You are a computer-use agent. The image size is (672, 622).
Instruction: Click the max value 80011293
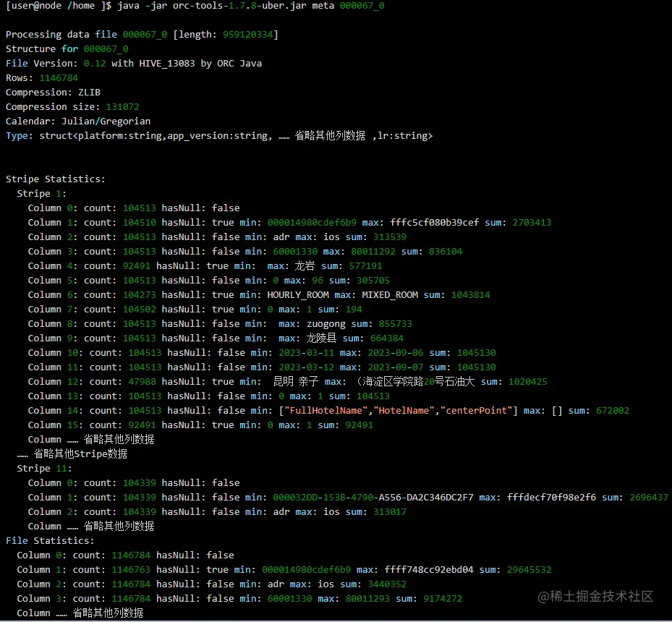point(367,599)
